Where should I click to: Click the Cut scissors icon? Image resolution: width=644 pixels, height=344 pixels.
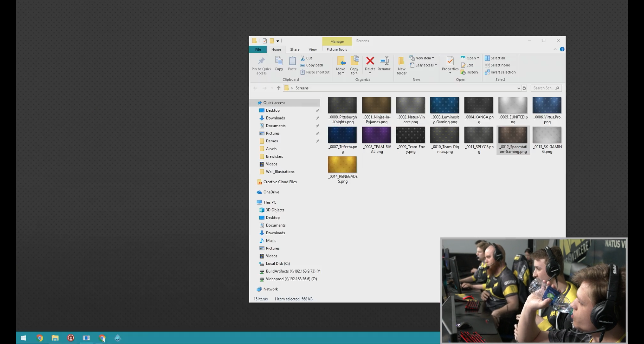pyautogui.click(x=303, y=58)
